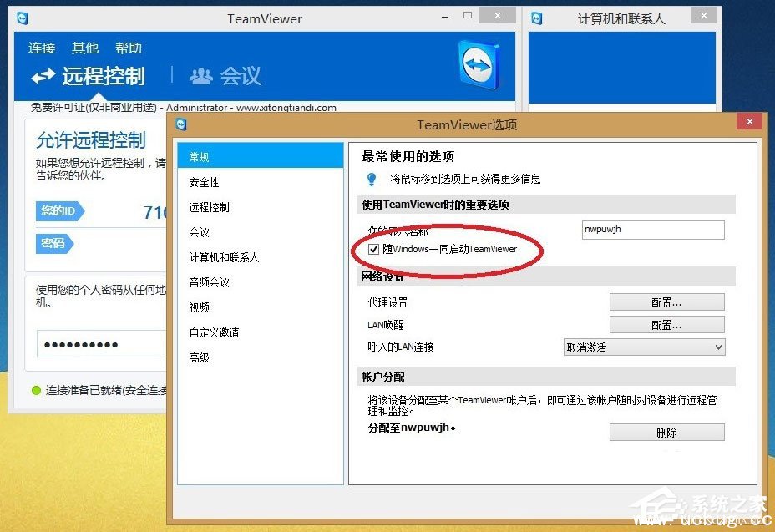
Task: Click 配置 next to 代理设置
Action: pyautogui.click(x=666, y=301)
